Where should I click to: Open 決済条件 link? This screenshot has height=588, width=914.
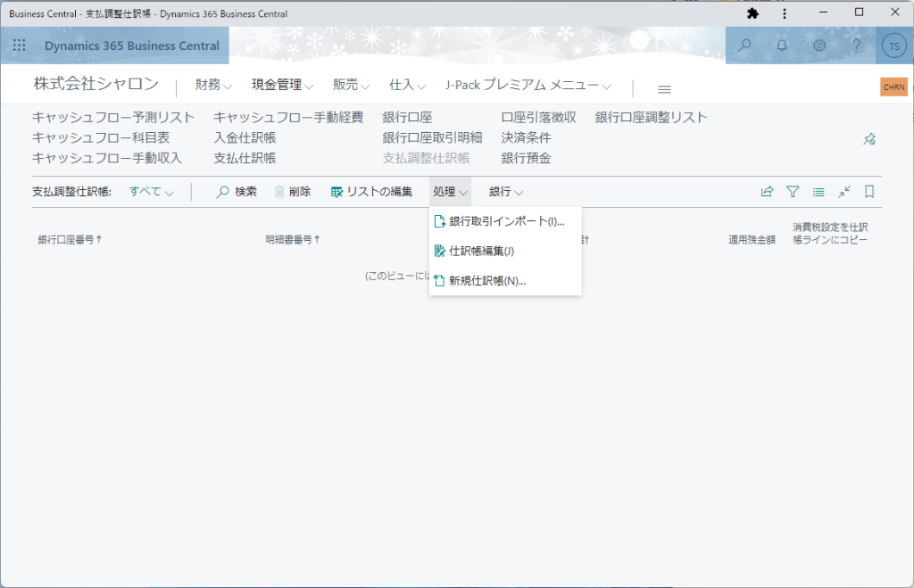click(527, 137)
